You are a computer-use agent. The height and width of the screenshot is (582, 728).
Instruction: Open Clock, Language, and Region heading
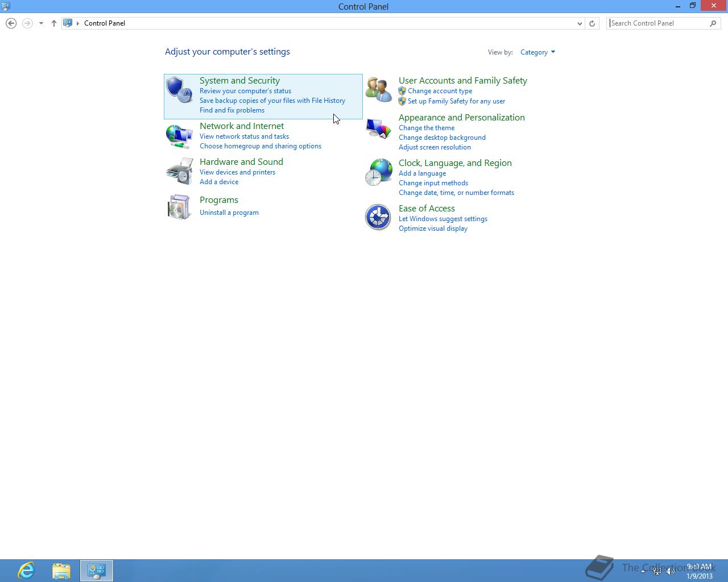pyautogui.click(x=455, y=163)
